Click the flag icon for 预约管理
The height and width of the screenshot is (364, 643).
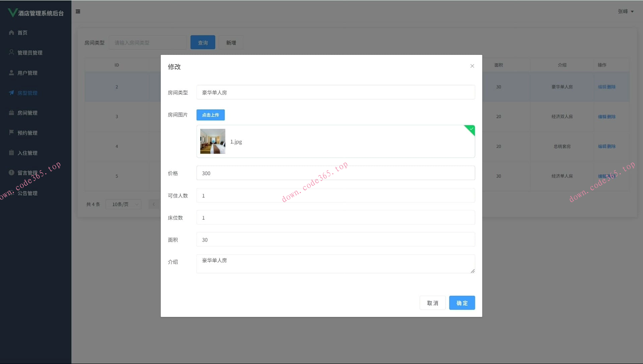[11, 132]
